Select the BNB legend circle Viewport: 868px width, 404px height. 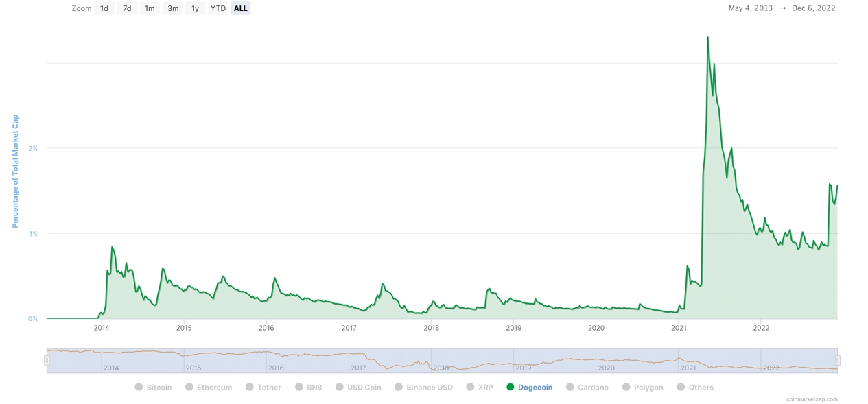[x=298, y=387]
